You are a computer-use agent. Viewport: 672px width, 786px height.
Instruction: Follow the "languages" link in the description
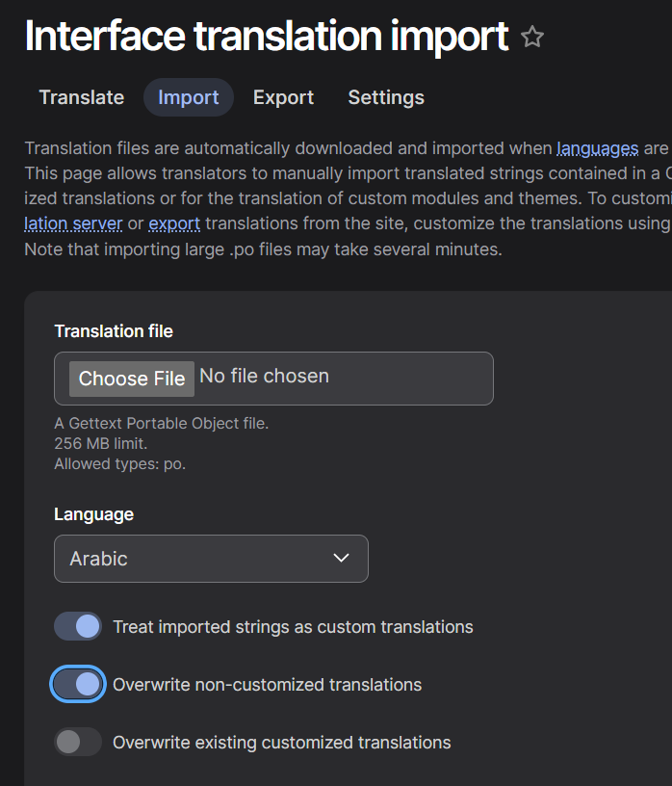click(x=598, y=148)
